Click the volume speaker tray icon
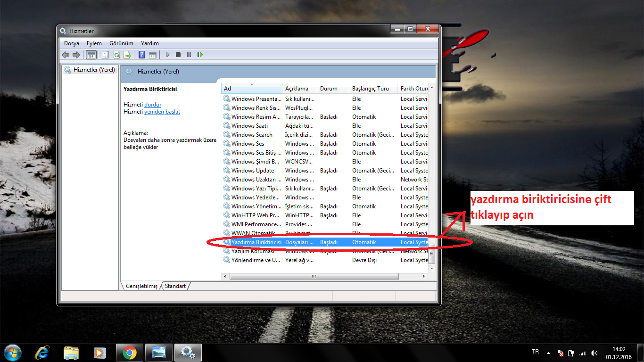This screenshot has height=362, width=644. [x=594, y=353]
